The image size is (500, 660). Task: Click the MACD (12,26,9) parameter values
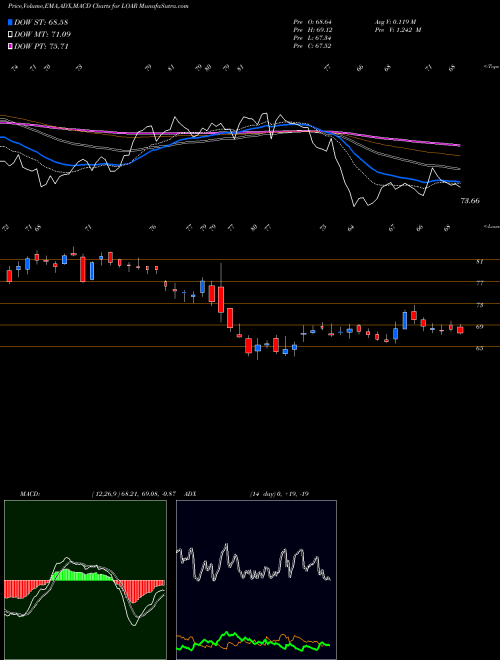(136, 494)
